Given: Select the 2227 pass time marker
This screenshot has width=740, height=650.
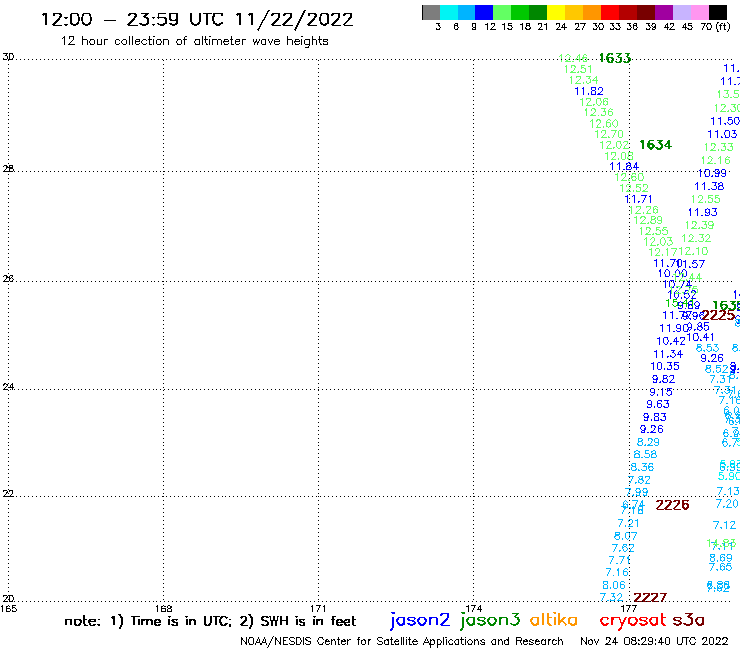Looking at the screenshot, I should pos(650,598).
